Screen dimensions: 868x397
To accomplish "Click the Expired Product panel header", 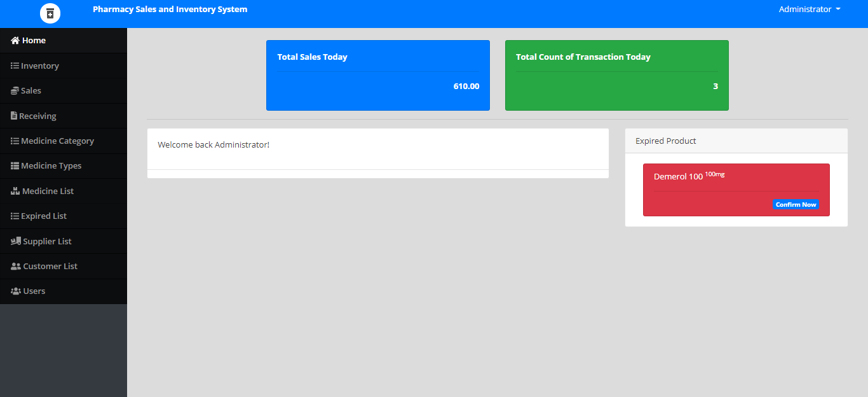I will click(x=736, y=141).
